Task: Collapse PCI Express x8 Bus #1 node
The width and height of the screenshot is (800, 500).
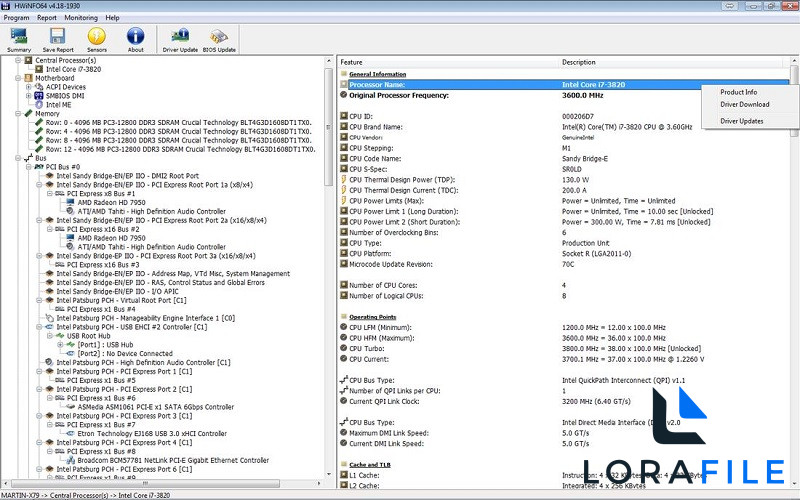Action: (49, 193)
